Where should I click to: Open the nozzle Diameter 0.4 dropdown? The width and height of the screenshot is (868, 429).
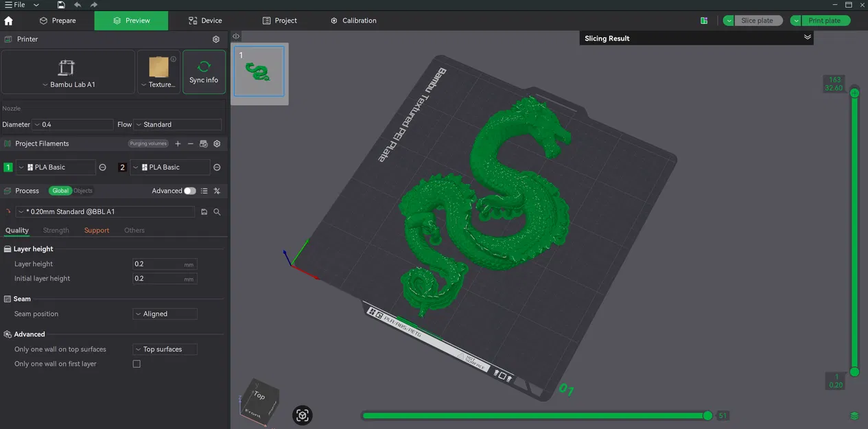(x=73, y=124)
